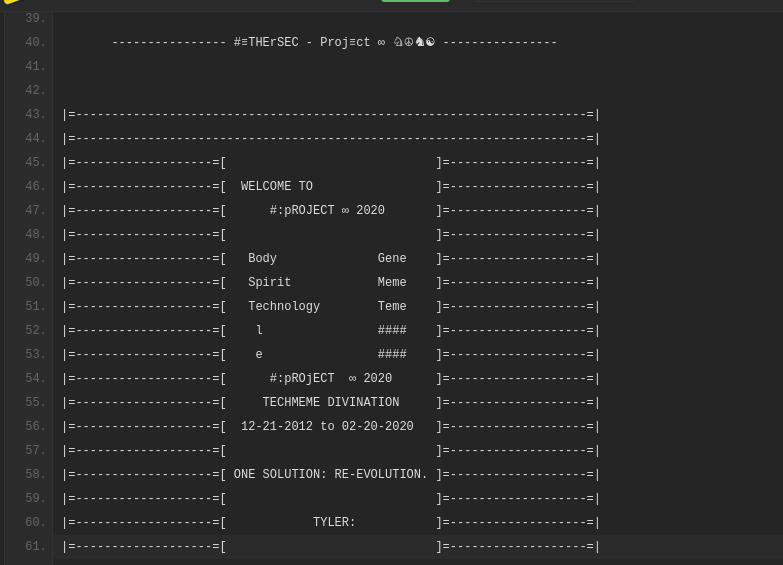783x565 pixels.
Task: Click line number 59
Action: tap(35, 498)
